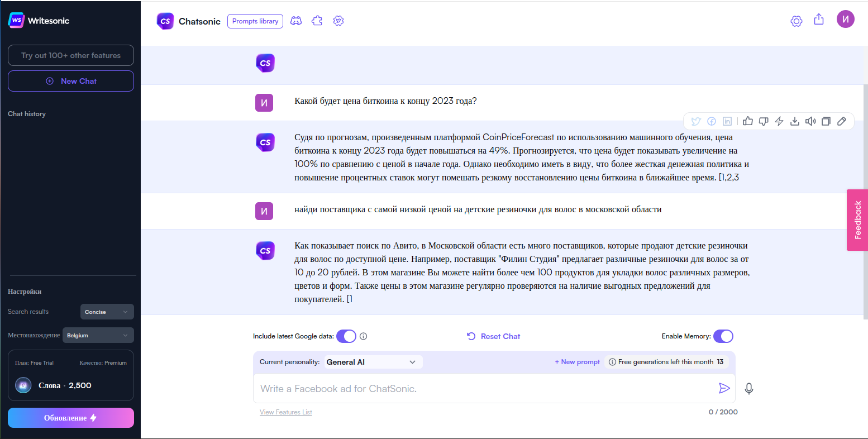Viewport: 868px width, 439px height.
Task: Start voice input with microphone icon
Action: click(x=749, y=389)
